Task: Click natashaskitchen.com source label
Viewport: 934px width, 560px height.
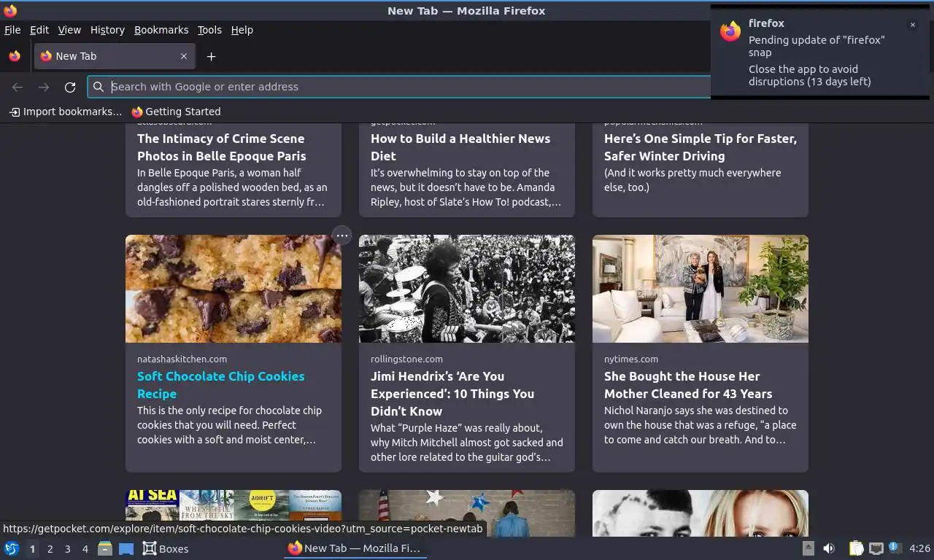Action: coord(182,359)
